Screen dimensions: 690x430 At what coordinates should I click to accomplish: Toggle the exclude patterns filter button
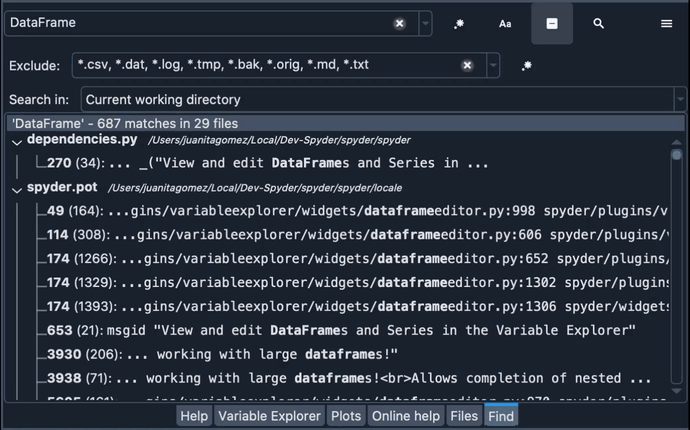pyautogui.click(x=552, y=24)
